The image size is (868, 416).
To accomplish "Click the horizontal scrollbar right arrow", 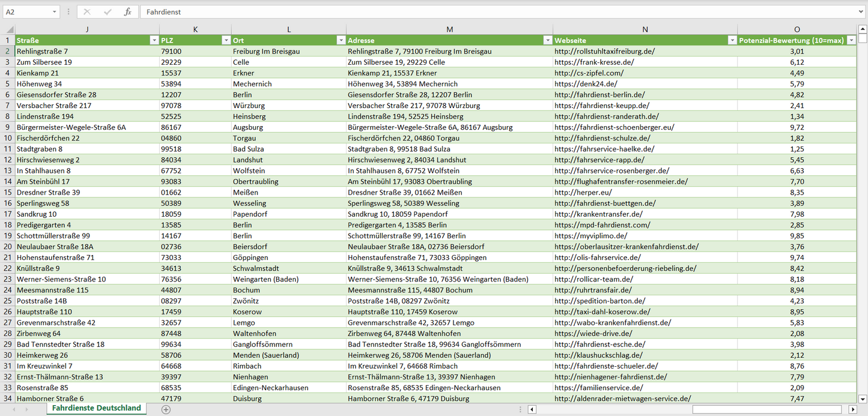I will (x=852, y=409).
